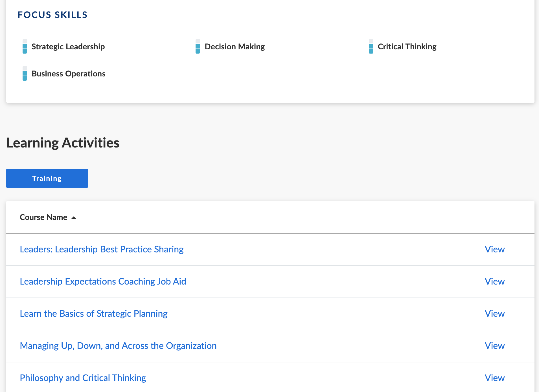Click the Decision Making skill level icon
Viewport: 539px width, 392px height.
point(198,46)
